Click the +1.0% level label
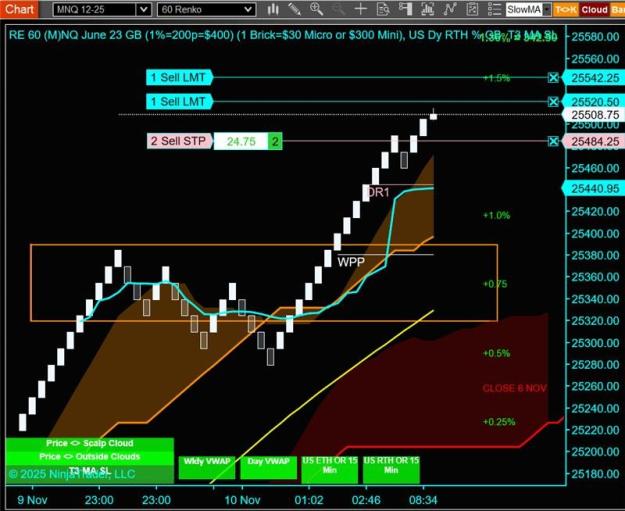The image size is (625, 511). (496, 215)
